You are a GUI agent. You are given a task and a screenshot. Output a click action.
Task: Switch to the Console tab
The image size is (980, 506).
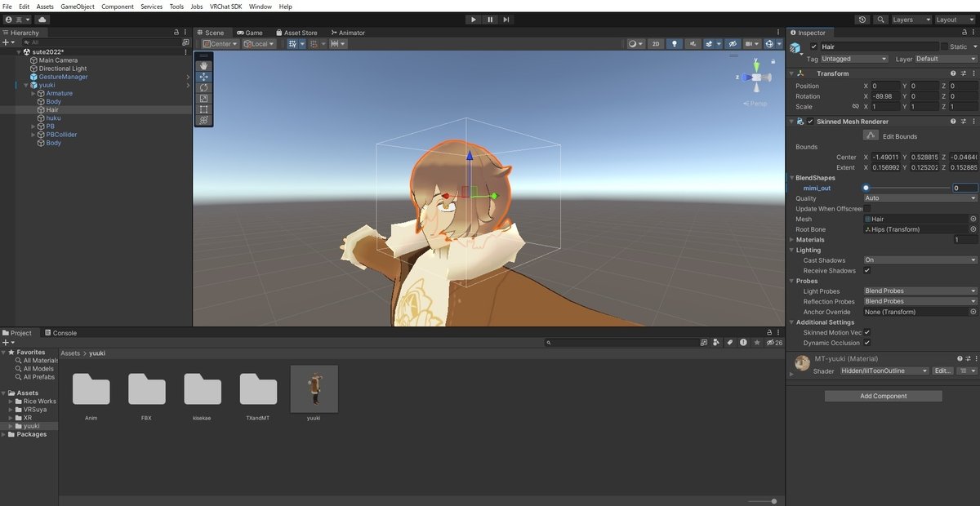click(60, 333)
